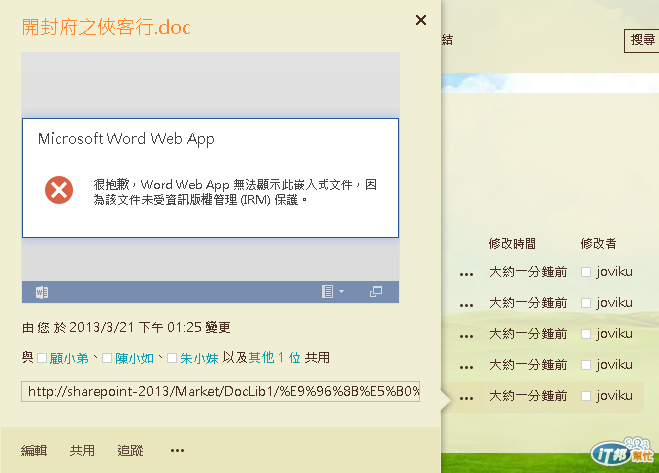Toggle presence checkbox next to 朱小妹
The image size is (659, 473).
[x=172, y=358]
